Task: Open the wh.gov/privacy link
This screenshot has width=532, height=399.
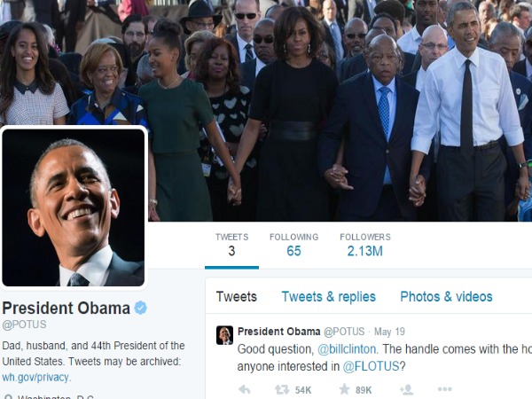Action: pos(35,378)
